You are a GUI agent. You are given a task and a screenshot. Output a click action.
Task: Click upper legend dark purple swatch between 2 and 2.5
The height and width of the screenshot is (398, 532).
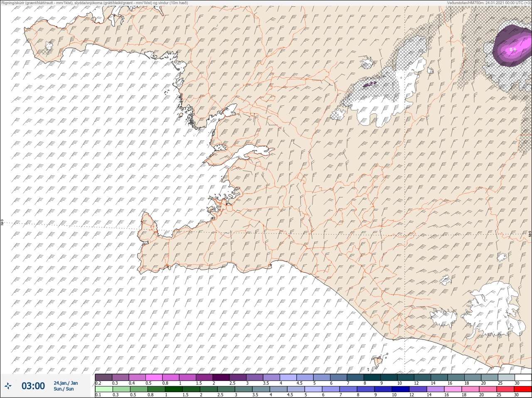pyautogui.click(x=221, y=377)
